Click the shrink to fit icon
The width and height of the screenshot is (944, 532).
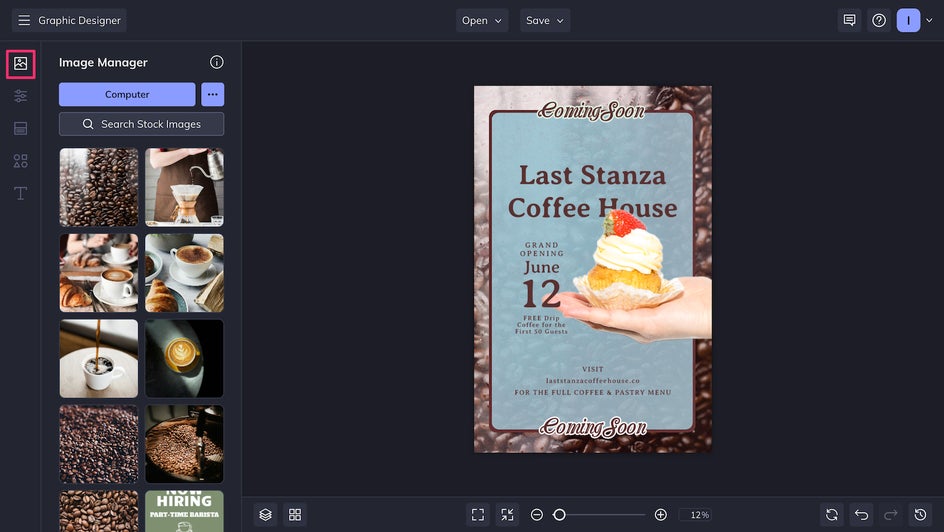click(x=508, y=515)
